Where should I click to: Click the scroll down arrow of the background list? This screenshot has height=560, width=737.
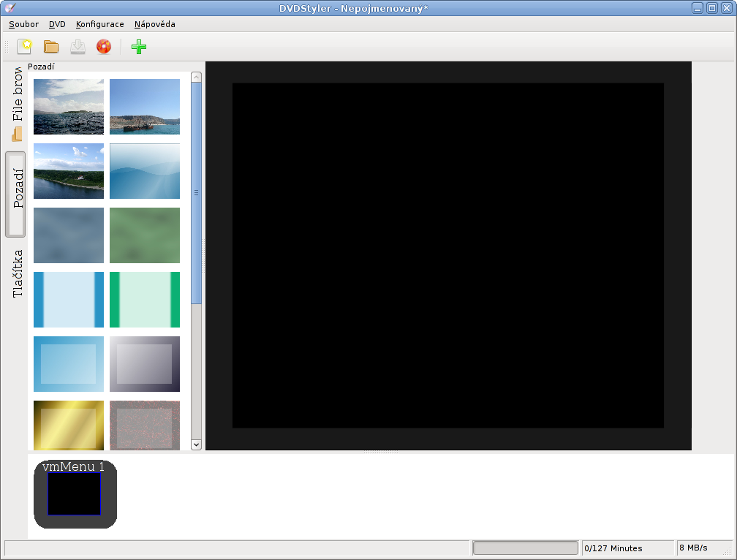click(196, 444)
